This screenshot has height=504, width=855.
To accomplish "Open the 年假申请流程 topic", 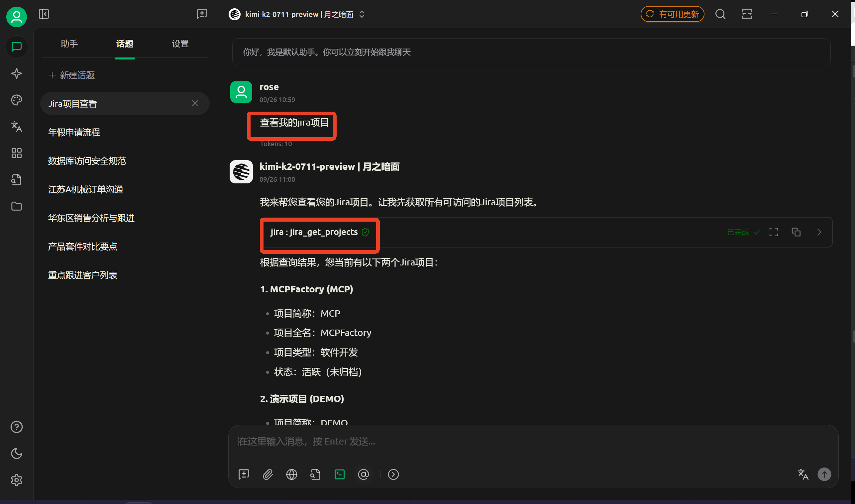I will [74, 132].
